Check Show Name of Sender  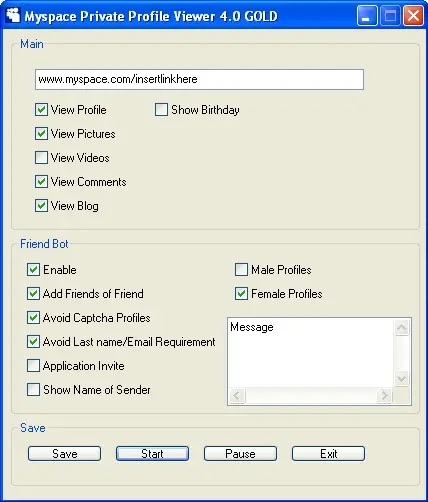click(33, 390)
